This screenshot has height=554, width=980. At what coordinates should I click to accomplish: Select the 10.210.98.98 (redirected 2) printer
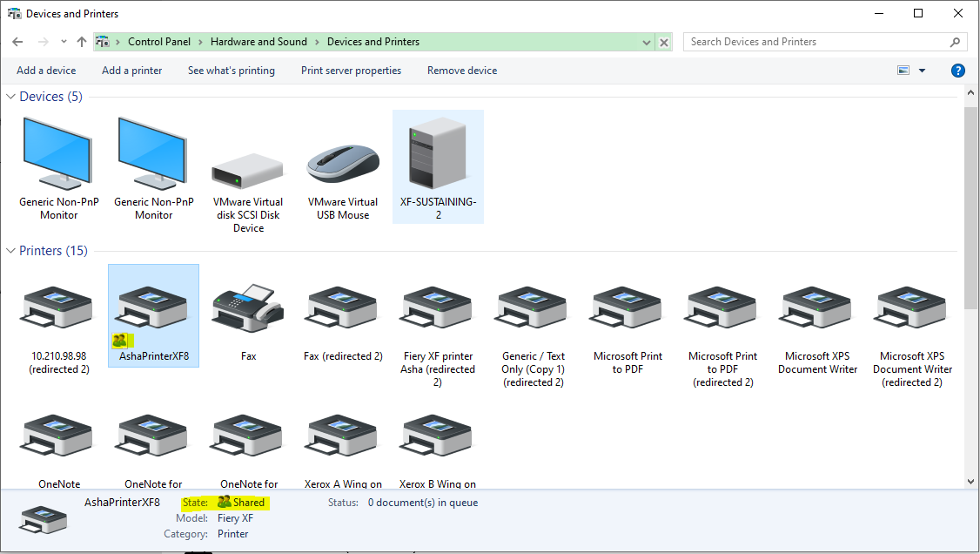coord(59,321)
